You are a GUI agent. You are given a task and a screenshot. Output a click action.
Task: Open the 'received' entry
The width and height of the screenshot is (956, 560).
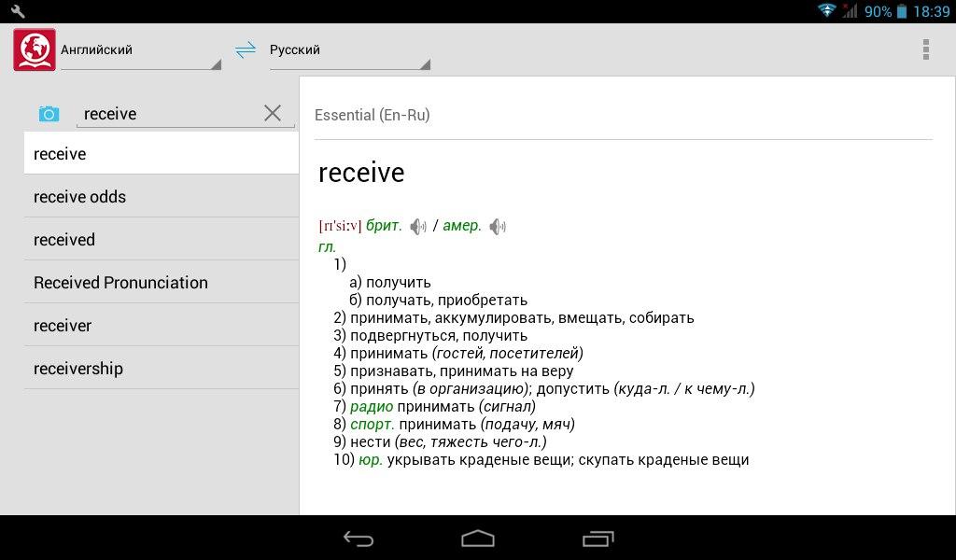point(161,240)
